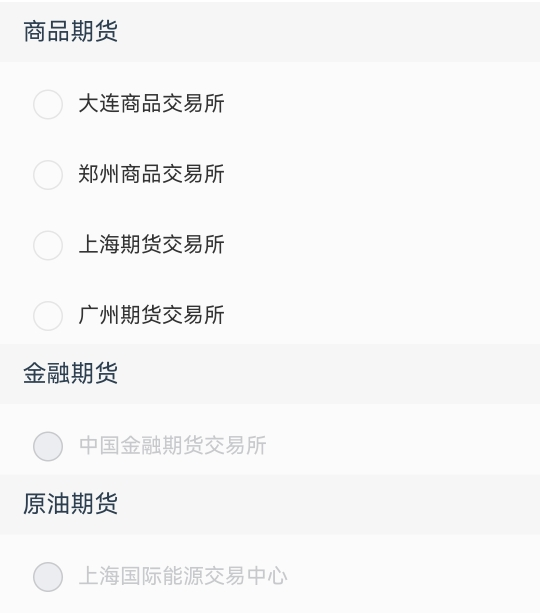Tap empty space right of 郑州商品交易所
The image size is (540, 613).
tap(381, 175)
